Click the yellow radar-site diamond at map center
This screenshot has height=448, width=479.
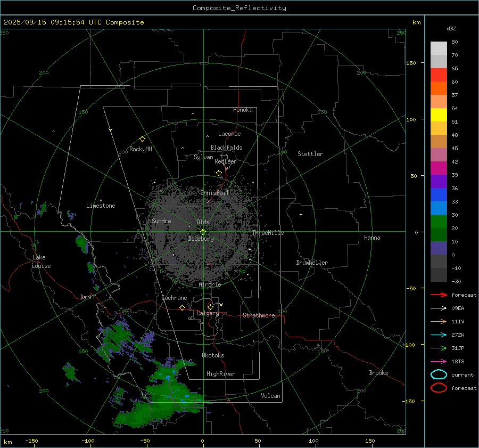click(x=203, y=232)
